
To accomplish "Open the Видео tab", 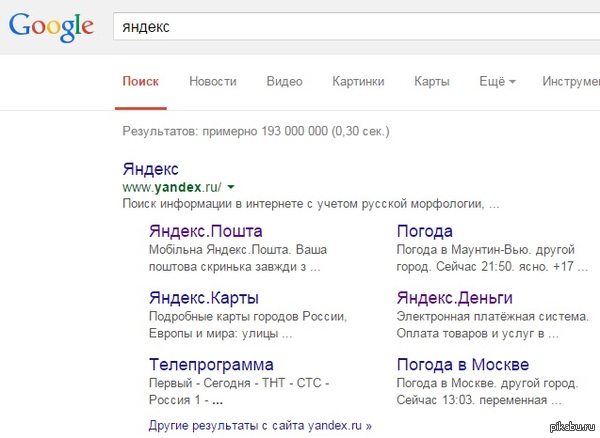I will tap(284, 81).
